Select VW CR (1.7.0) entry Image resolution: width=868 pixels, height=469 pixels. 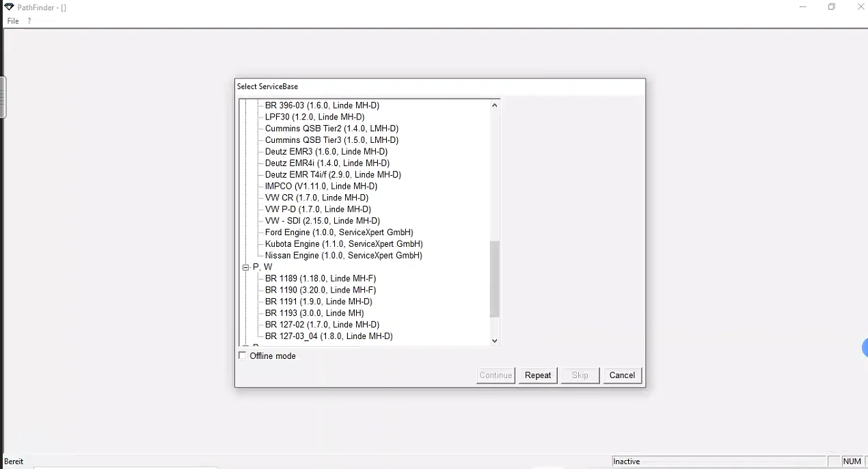coord(316,198)
